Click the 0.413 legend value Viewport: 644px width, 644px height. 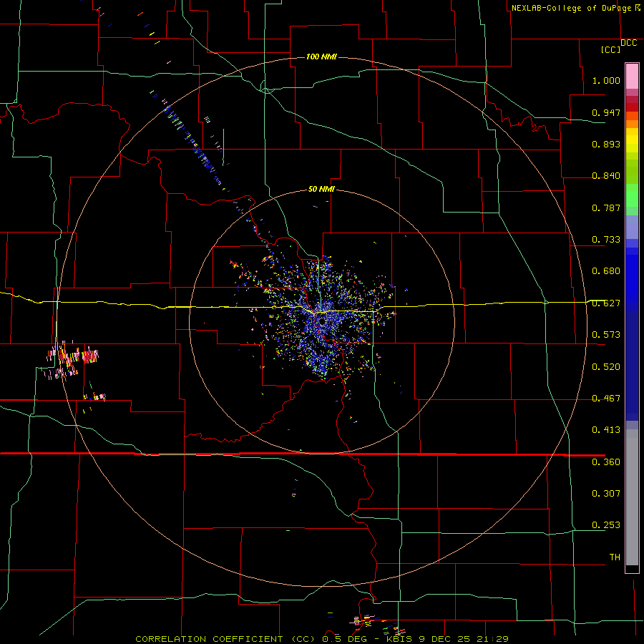606,430
